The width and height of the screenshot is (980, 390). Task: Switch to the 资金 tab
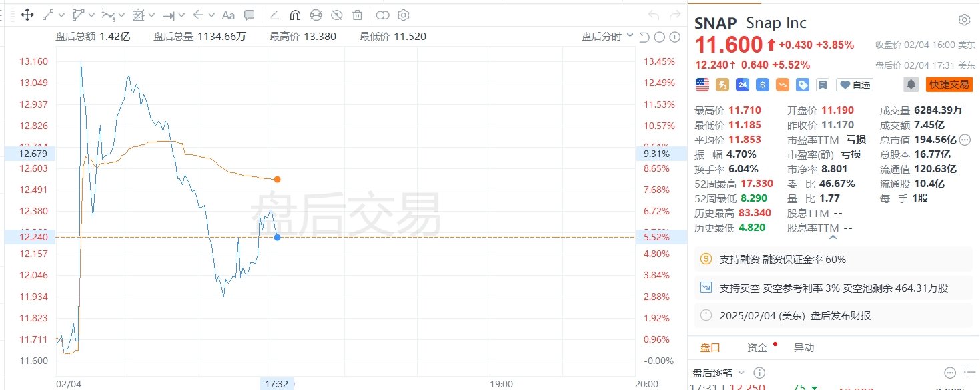coord(757,348)
